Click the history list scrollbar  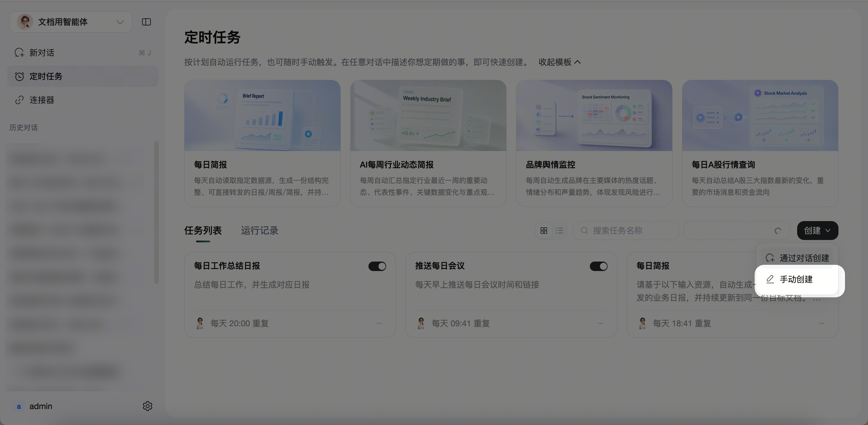(x=156, y=212)
